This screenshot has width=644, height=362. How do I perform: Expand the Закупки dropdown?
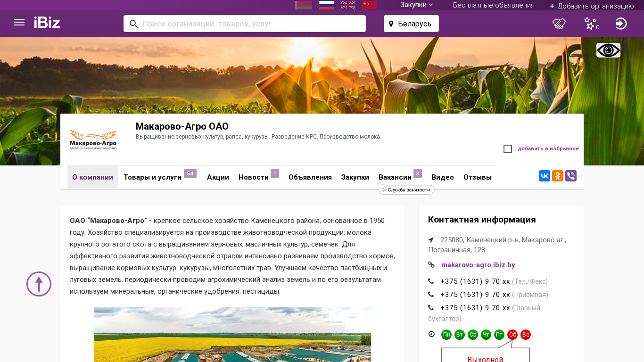point(417,5)
